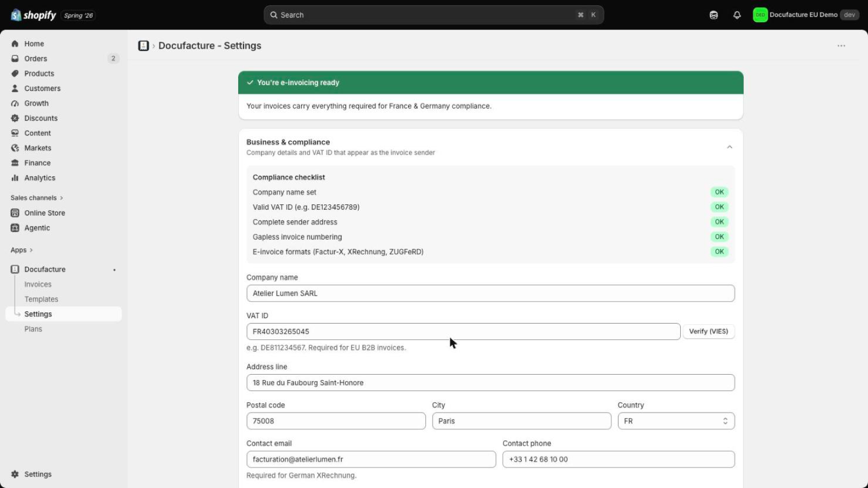Click the search magnifier icon
This screenshot has width=868, height=488.
tap(274, 15)
